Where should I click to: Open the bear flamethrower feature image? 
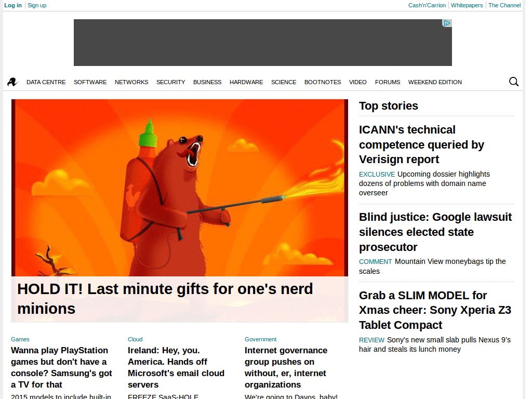(179, 188)
